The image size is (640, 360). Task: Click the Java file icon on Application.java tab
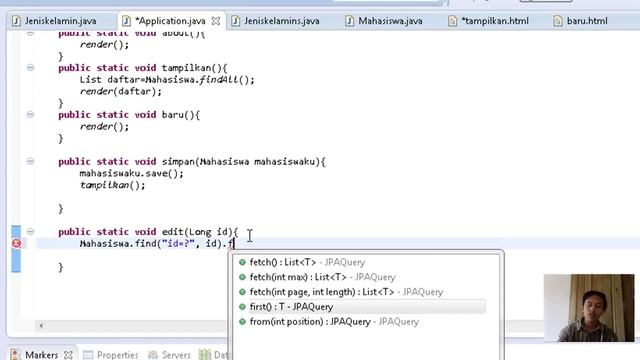(x=127, y=21)
